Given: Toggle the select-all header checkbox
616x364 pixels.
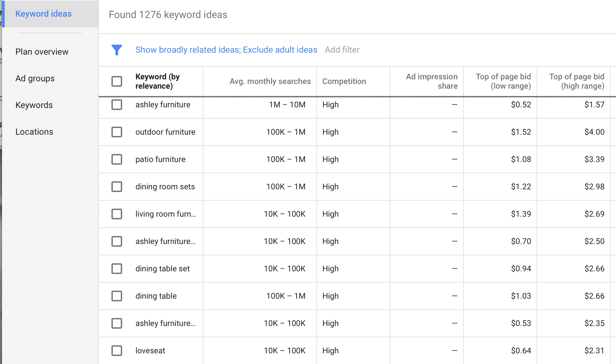Looking at the screenshot, I should (117, 81).
